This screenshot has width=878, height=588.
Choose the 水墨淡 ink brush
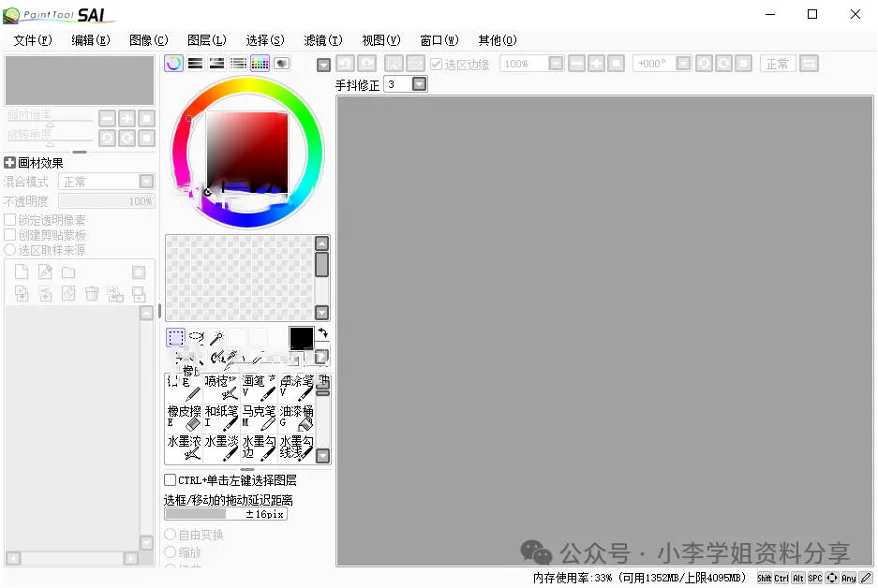pos(221,448)
